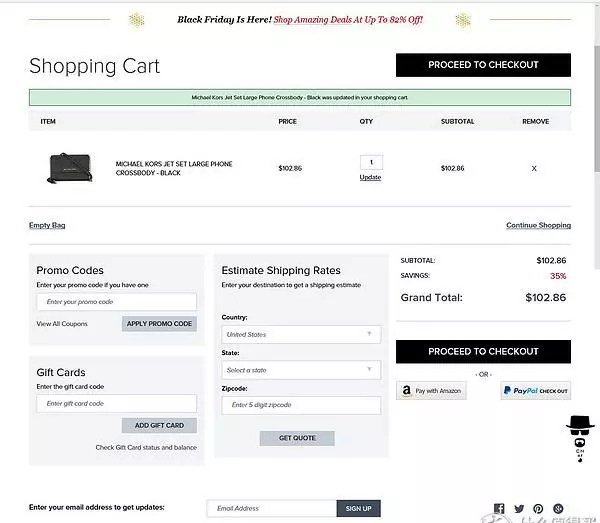Open the Pinterest icon
600x523 pixels.
click(x=538, y=508)
